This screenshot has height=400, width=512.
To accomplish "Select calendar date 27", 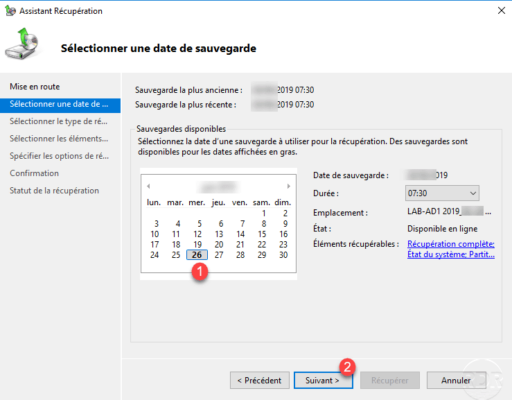I will (219, 255).
